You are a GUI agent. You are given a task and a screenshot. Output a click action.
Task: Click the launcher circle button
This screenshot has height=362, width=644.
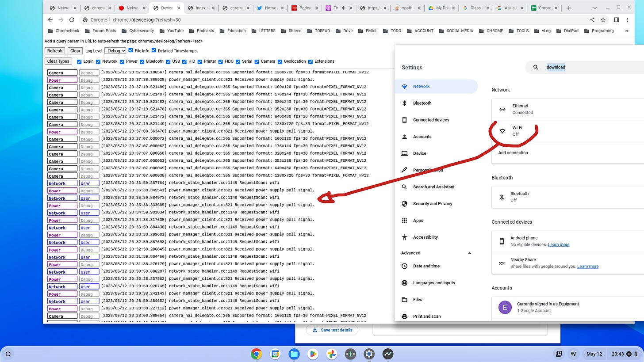click(x=8, y=354)
